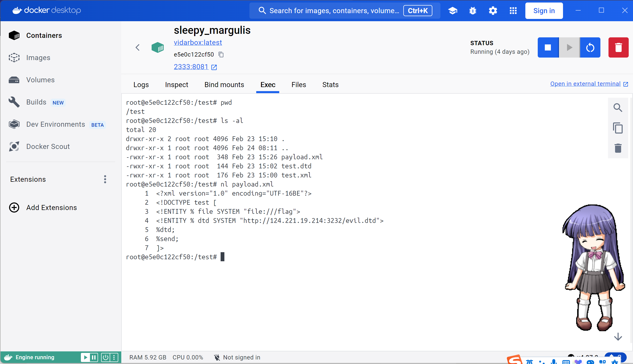Viewport: 633px width, 364px height.
Task: Pause the Docker engine
Action: tap(94, 357)
